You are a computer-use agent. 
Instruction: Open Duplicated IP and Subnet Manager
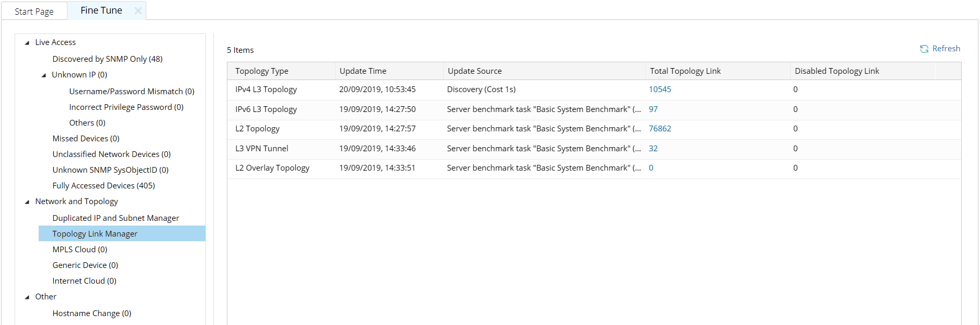116,218
